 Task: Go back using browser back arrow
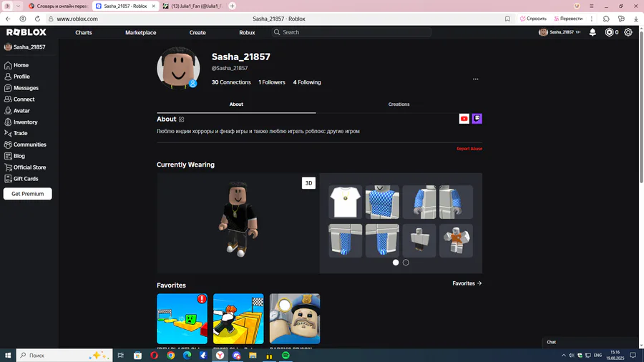point(8,19)
